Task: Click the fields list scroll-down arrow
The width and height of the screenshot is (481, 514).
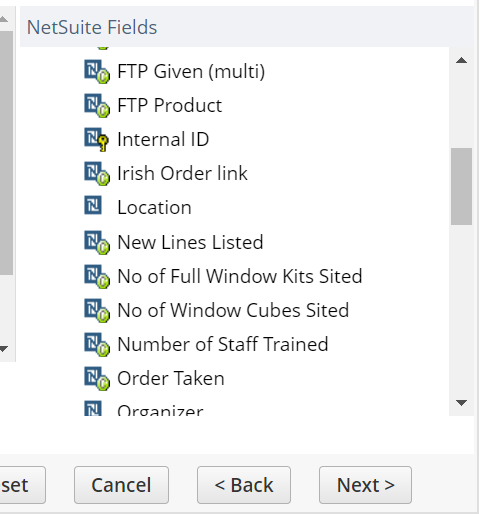Action: [x=461, y=403]
